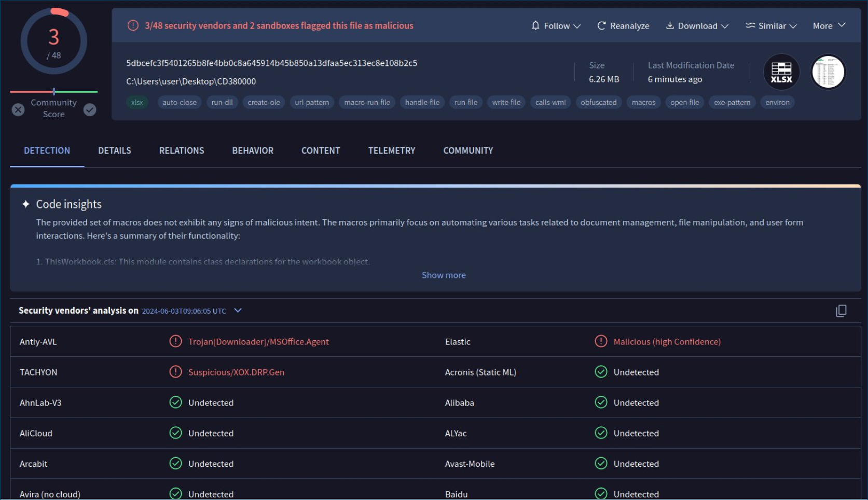The image size is (868, 500).
Task: Click the Code insights sparkle icon
Action: point(25,204)
